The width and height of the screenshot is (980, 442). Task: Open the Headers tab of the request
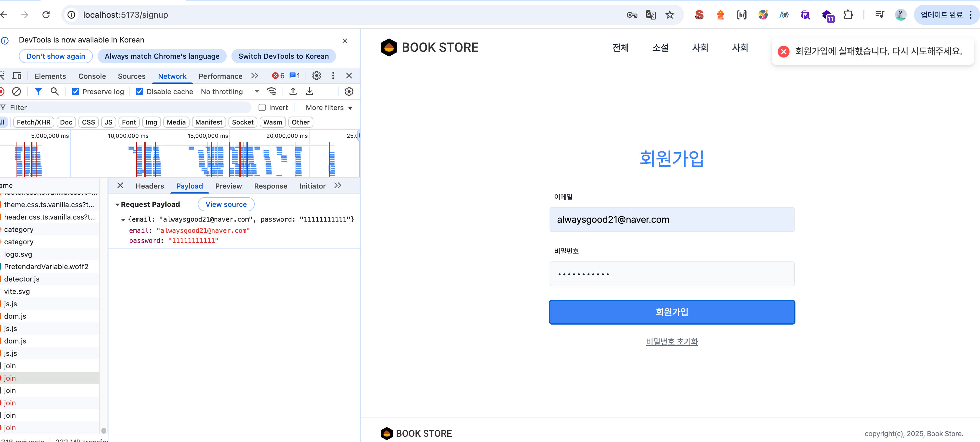tap(150, 186)
